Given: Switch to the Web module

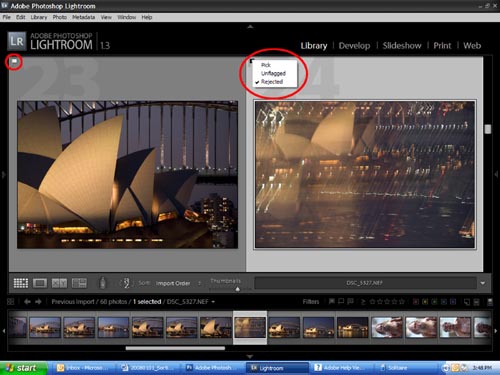Looking at the screenshot, I should 472,46.
